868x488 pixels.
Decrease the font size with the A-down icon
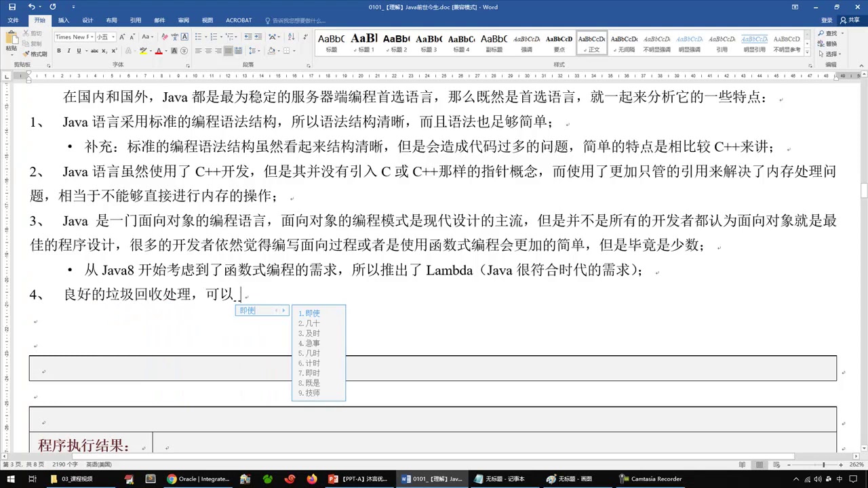click(132, 37)
